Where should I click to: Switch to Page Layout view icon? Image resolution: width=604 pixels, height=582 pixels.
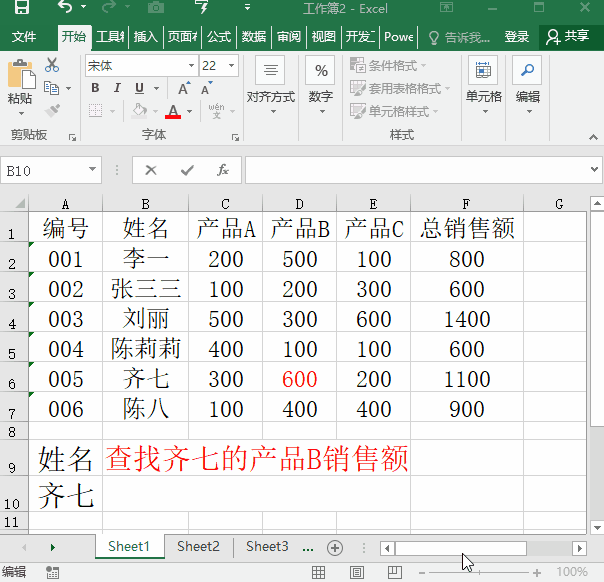click(x=357, y=572)
